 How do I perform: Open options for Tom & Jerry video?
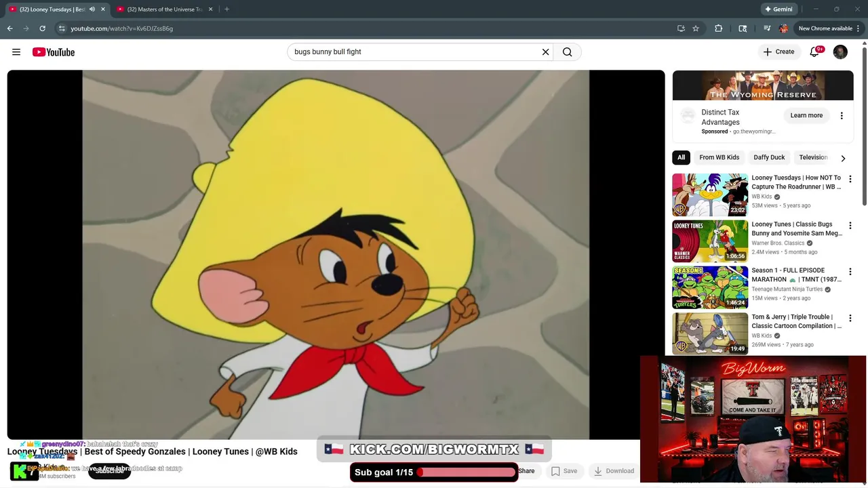tap(850, 318)
